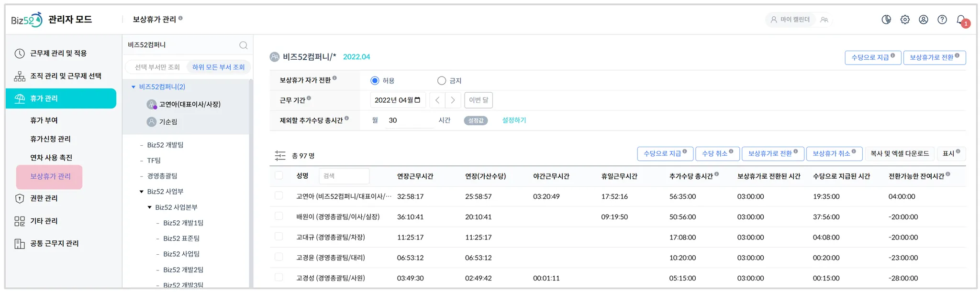Click top-right 수당으로 지급 button
Screen dimensions: 980x292
pos(873,57)
